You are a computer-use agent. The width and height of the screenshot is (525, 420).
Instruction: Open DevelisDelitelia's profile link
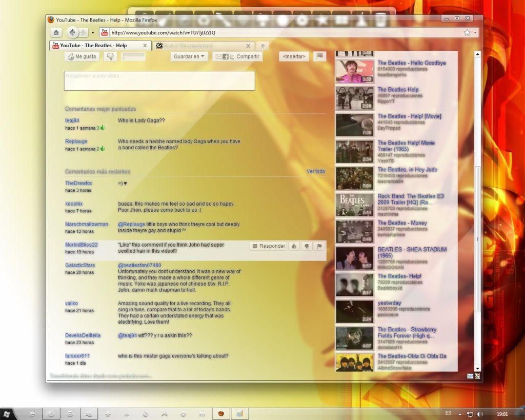click(x=83, y=335)
